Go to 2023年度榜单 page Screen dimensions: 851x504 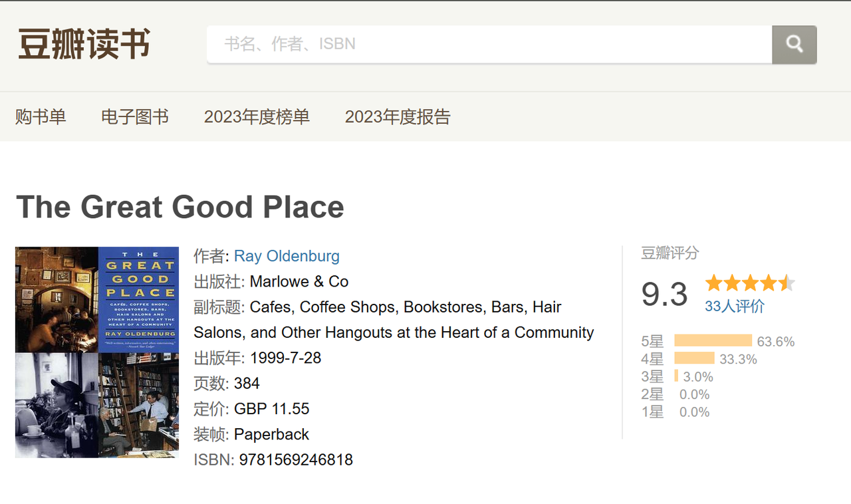click(257, 117)
